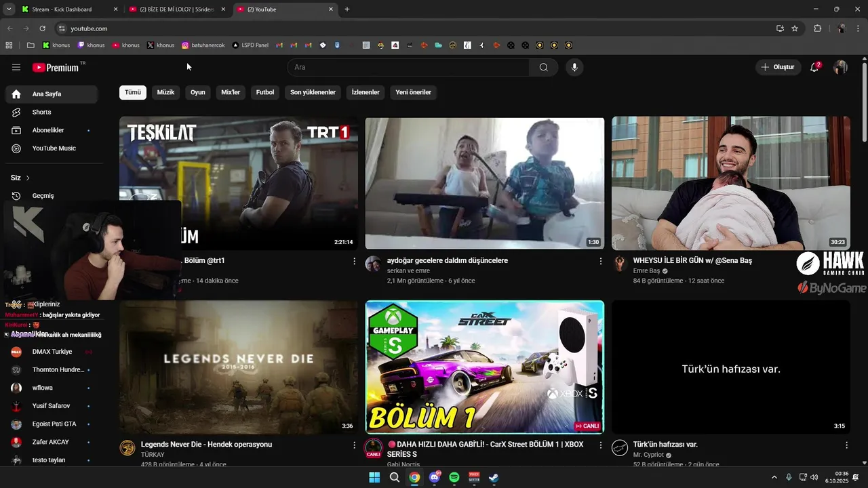Click the YouTube Music sidebar icon

tap(16, 148)
